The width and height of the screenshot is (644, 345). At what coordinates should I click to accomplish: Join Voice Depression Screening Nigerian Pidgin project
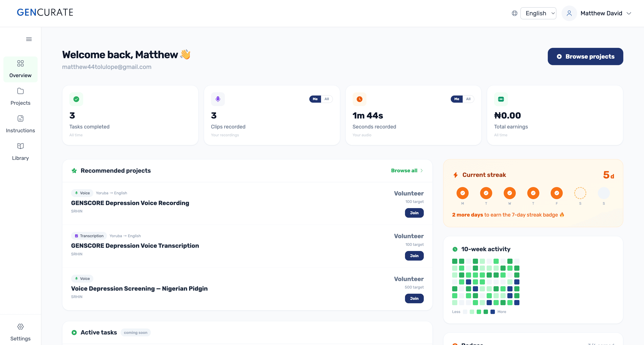(414, 298)
